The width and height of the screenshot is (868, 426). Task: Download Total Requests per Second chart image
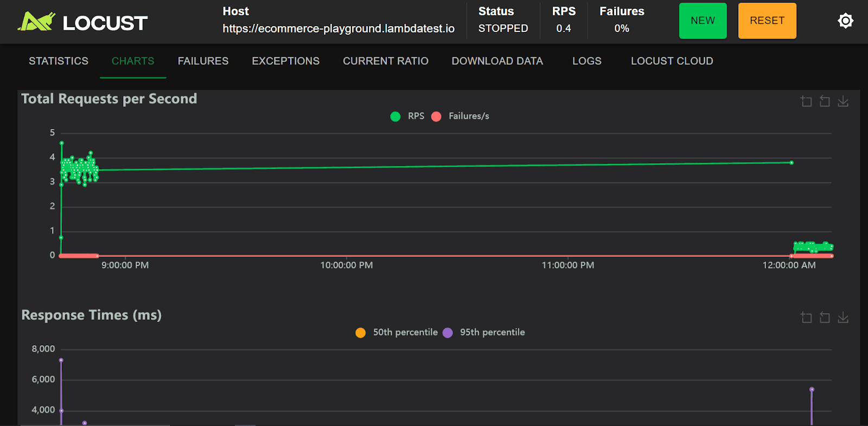[x=843, y=101]
